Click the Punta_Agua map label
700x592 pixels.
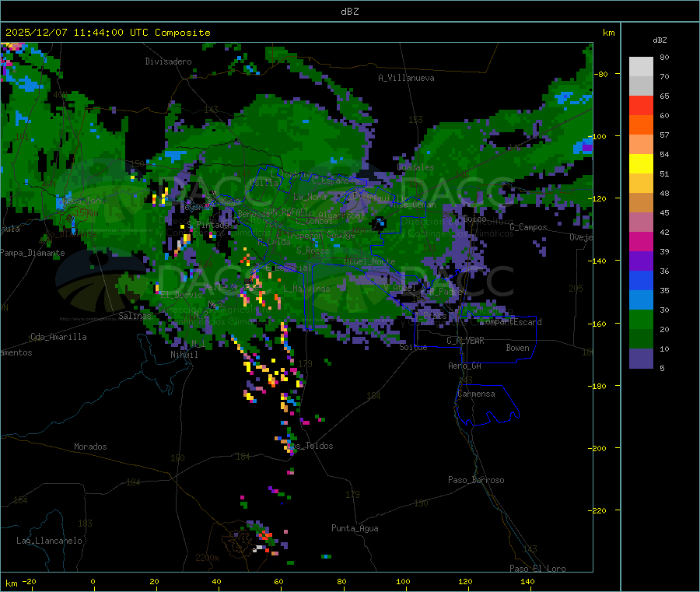click(355, 528)
